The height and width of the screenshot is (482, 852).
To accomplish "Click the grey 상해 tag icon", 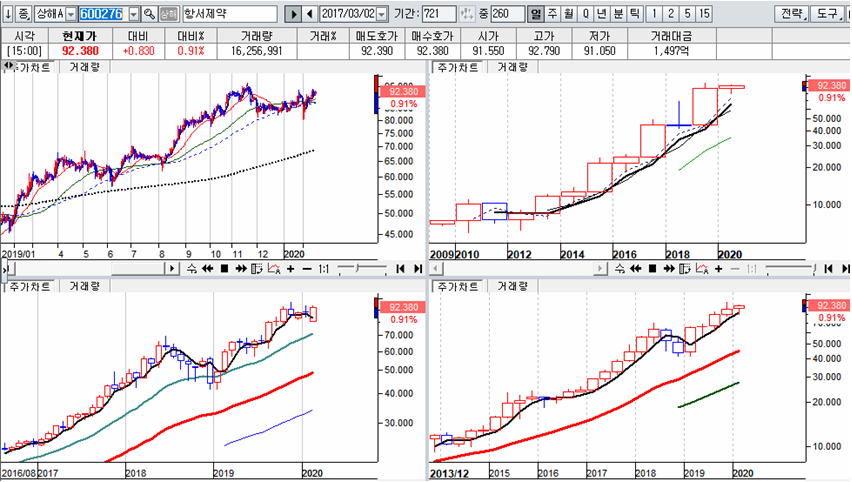I will [x=169, y=14].
